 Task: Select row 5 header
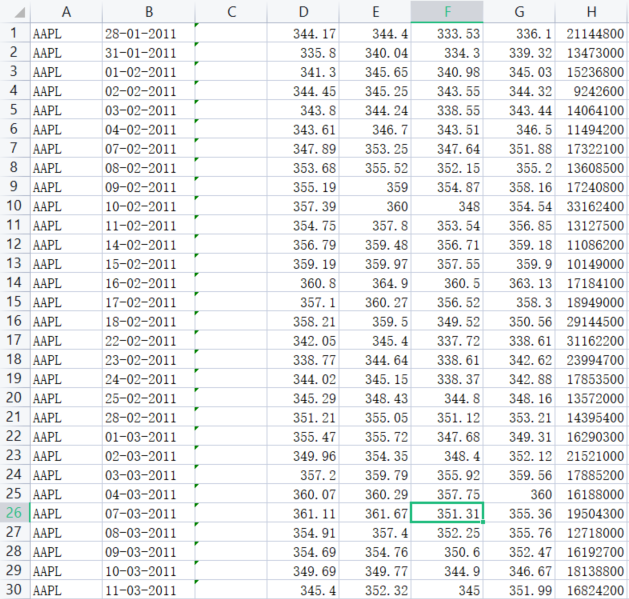tap(15, 110)
